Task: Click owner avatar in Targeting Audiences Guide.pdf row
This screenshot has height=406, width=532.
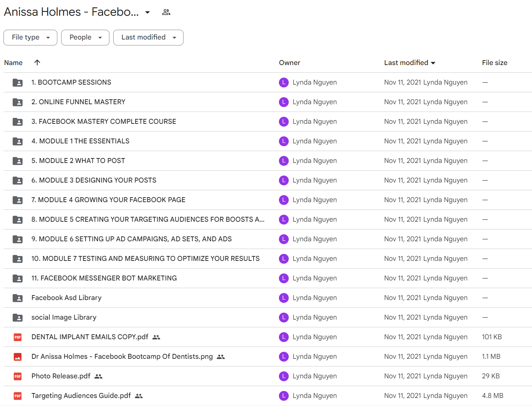Action: [x=284, y=396]
